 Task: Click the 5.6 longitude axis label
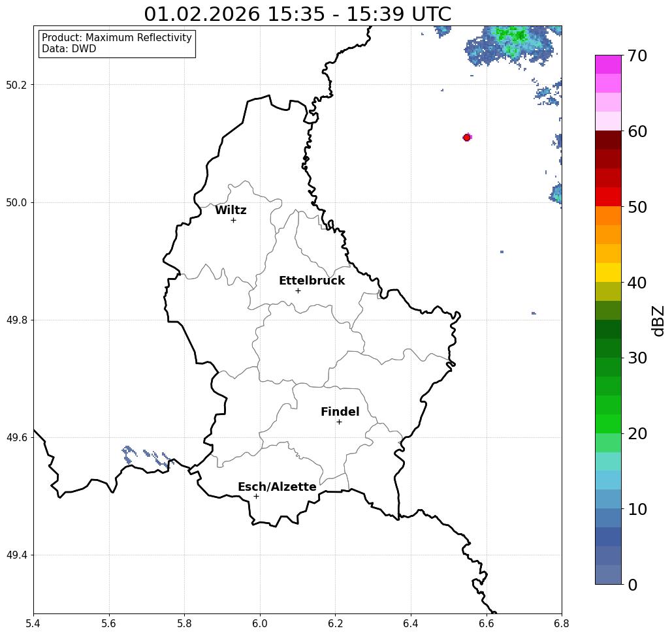pos(109,623)
